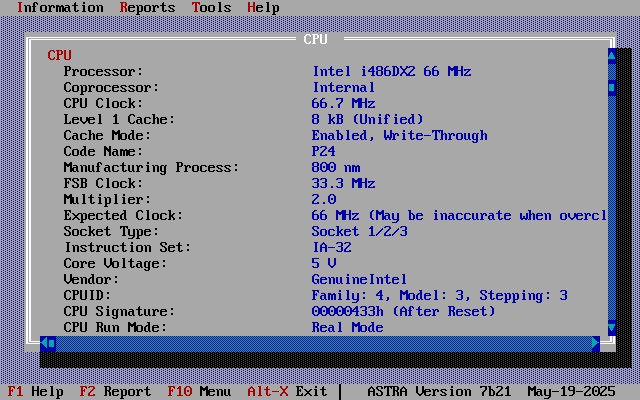
Task: Select the Manufacturing Process label
Action: (x=151, y=168)
